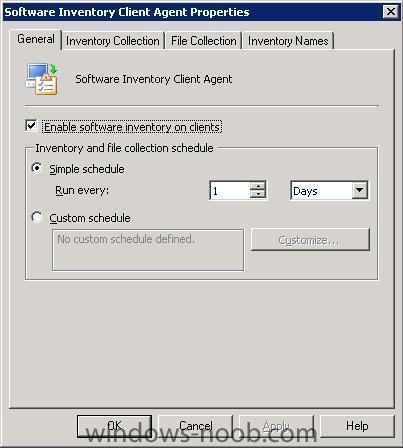Click the Run every: label
The height and width of the screenshot is (448, 403).
pos(82,190)
